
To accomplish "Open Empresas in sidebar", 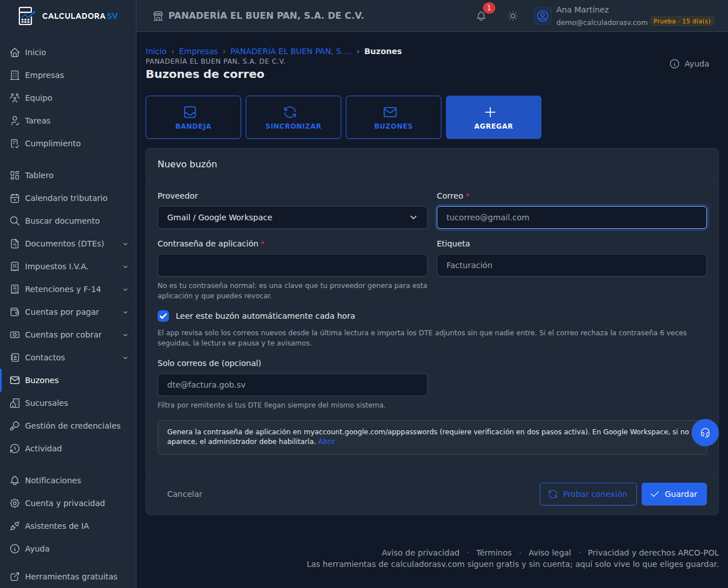I will coord(68,75).
